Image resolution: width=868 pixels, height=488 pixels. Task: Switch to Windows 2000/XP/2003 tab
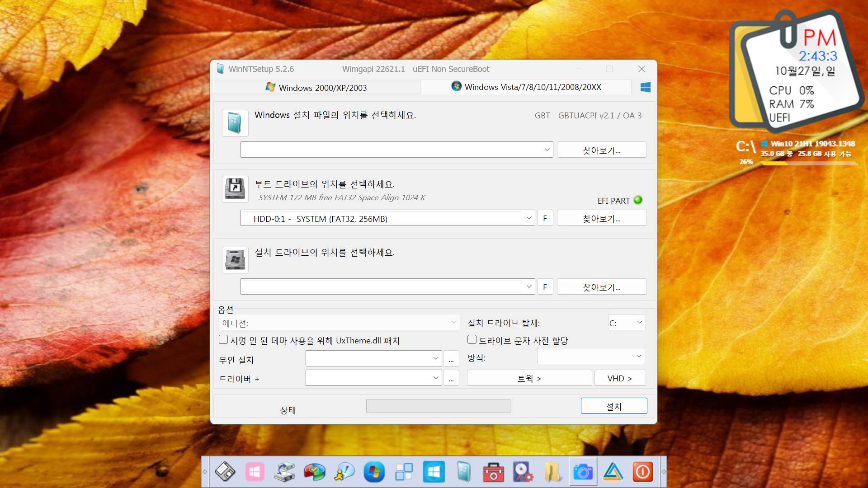click(x=316, y=88)
